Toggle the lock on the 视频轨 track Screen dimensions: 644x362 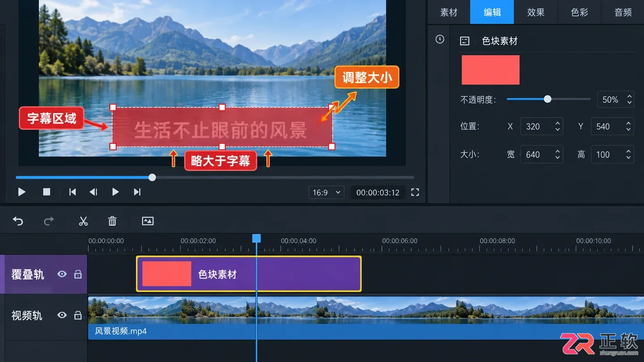pyautogui.click(x=78, y=316)
